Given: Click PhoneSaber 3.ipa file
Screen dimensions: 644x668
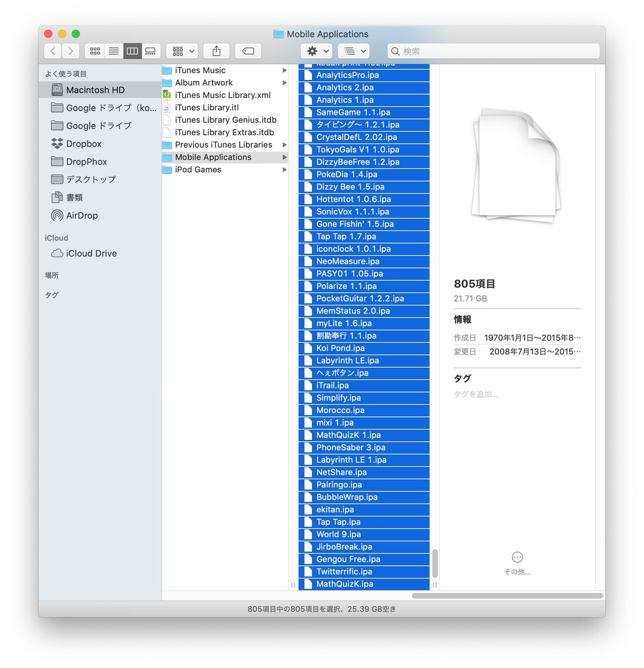Looking at the screenshot, I should tap(364, 447).
